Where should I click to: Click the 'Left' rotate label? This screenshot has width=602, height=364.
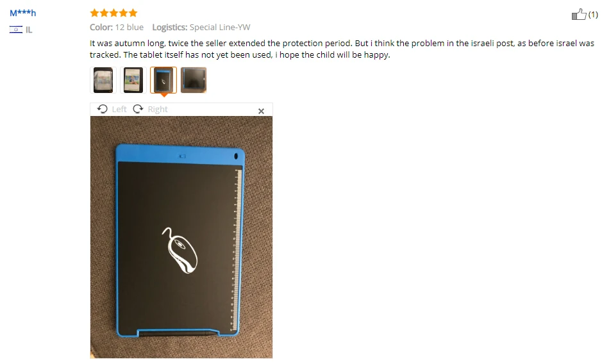tap(119, 110)
